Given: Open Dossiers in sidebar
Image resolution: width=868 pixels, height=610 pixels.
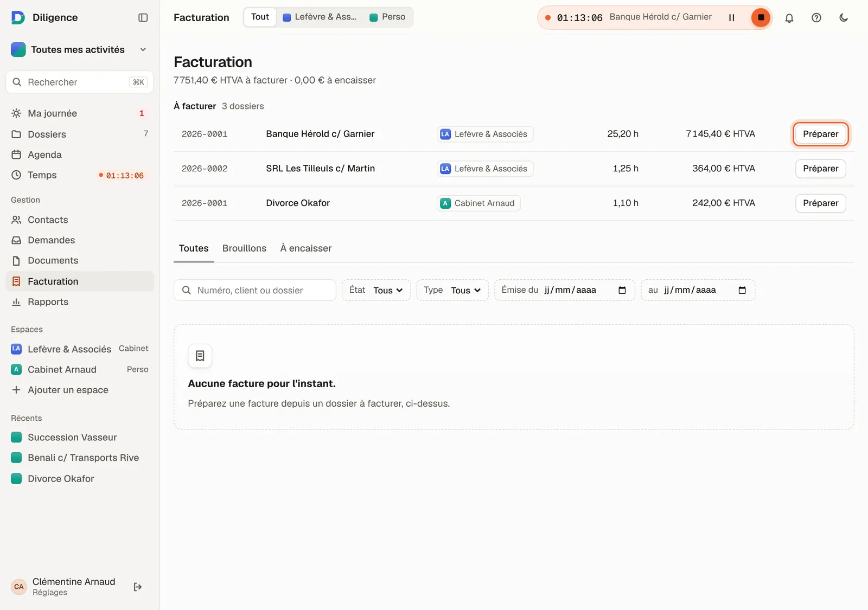Looking at the screenshot, I should pos(79,134).
